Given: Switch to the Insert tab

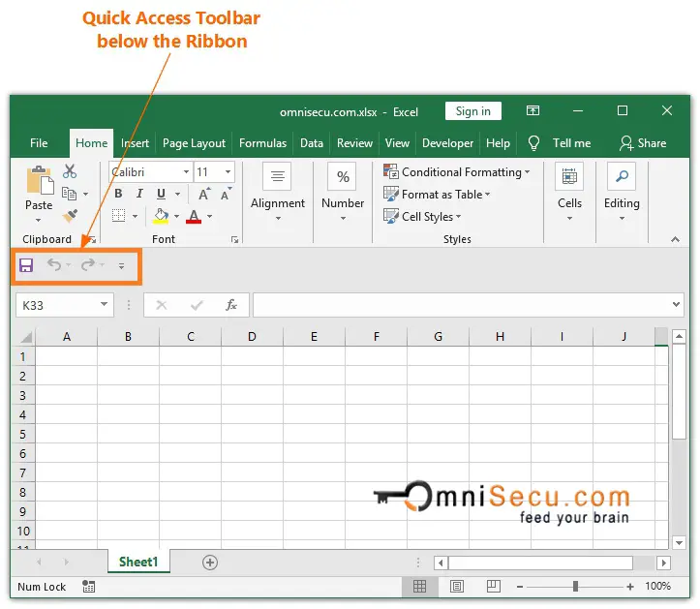Looking at the screenshot, I should (135, 143).
